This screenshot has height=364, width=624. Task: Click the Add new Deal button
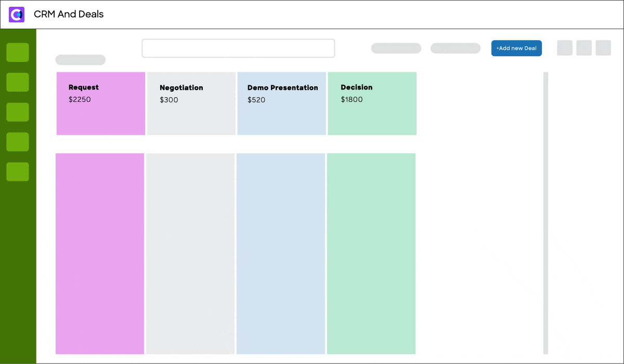coord(516,48)
